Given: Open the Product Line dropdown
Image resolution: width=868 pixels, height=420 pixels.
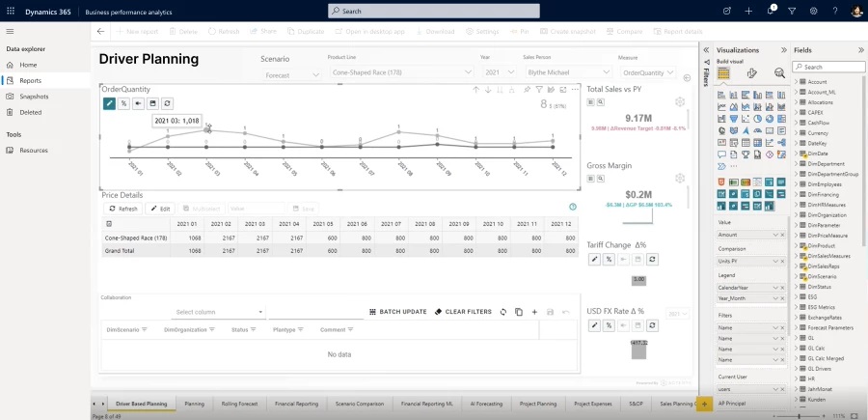Looking at the screenshot, I should (x=396, y=72).
